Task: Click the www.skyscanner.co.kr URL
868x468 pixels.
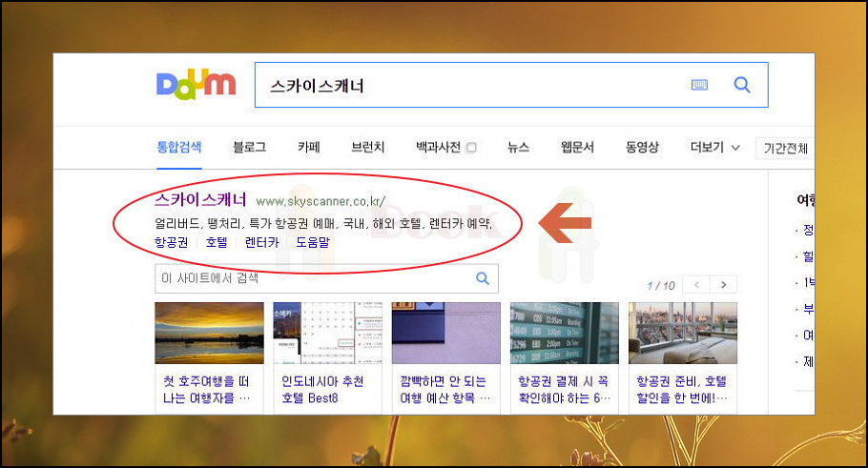Action: click(x=320, y=201)
